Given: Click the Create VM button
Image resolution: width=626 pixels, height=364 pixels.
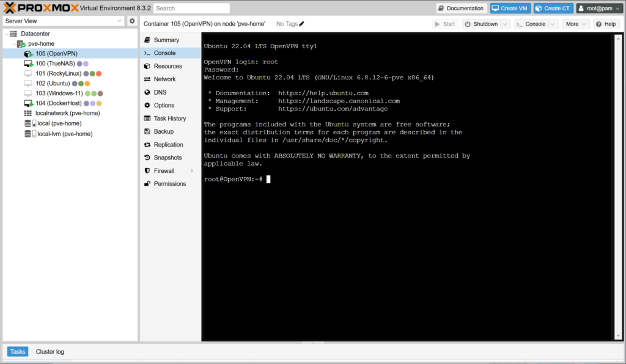Looking at the screenshot, I should [510, 9].
